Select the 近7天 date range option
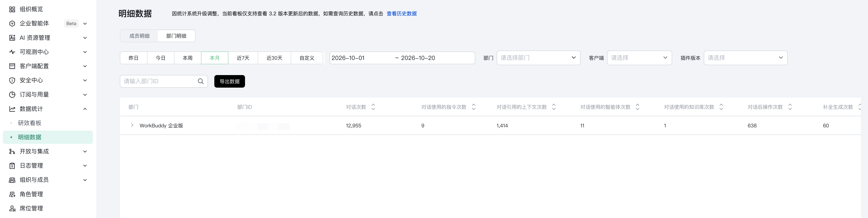Viewport: 868px width, 218px height. [x=243, y=58]
